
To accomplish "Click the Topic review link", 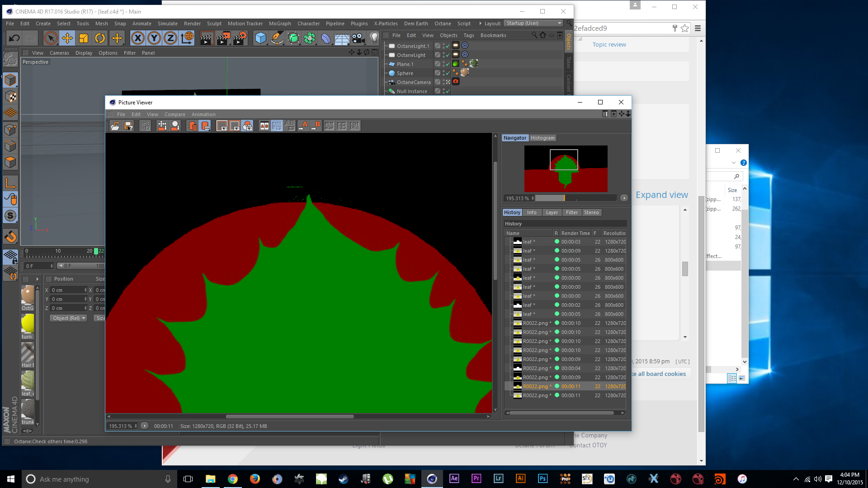I will (609, 44).
